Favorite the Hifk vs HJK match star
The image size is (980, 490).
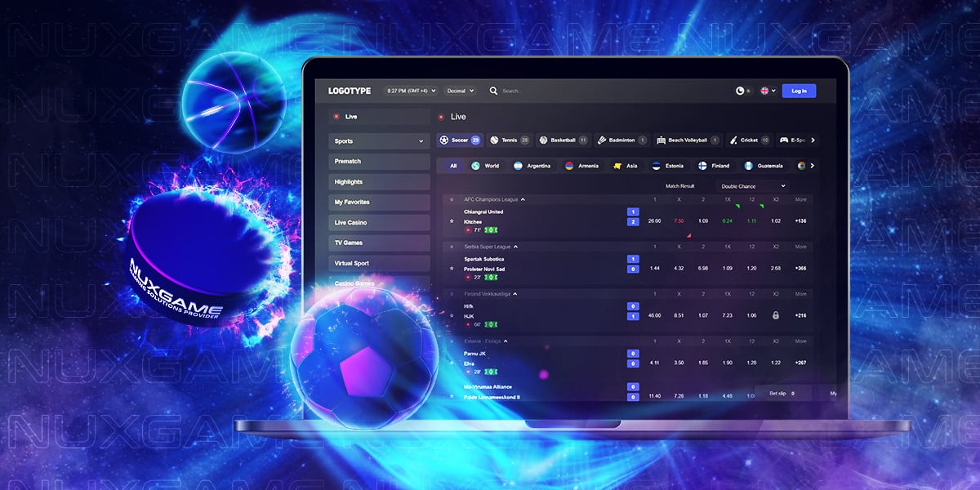coord(452,316)
